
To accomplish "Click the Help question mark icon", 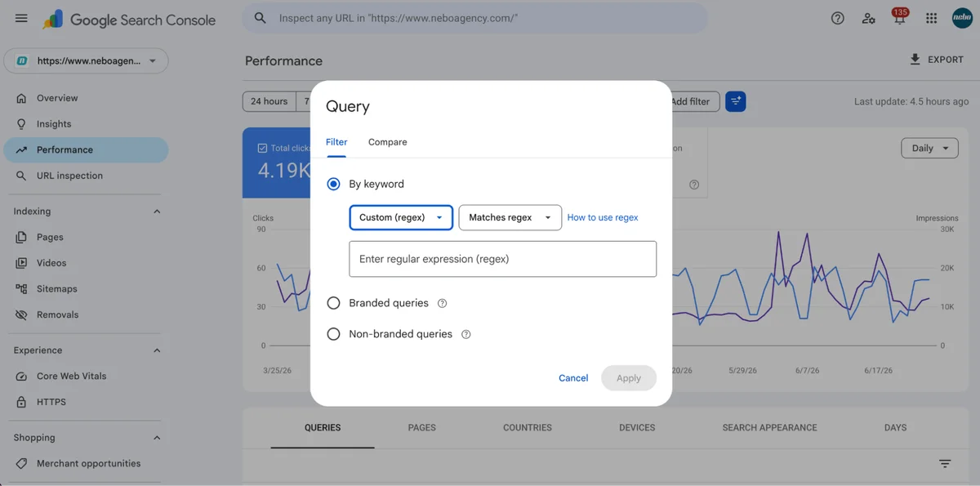I will 837,18.
